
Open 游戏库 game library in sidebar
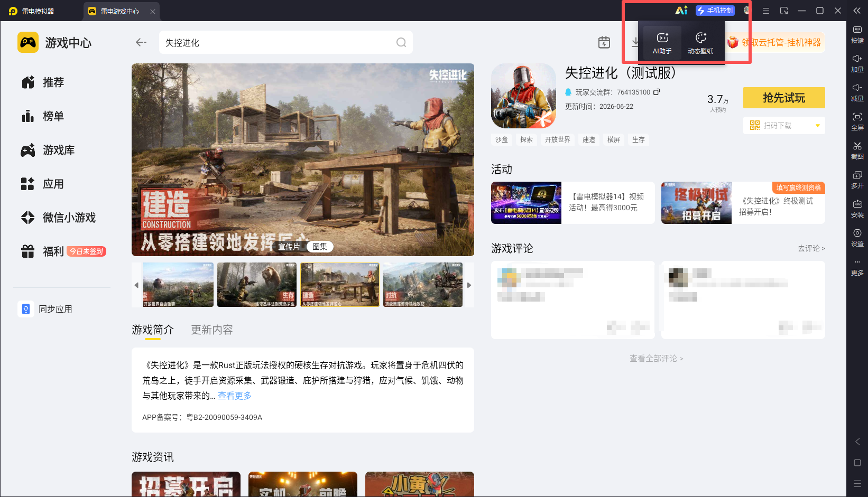pyautogui.click(x=49, y=150)
